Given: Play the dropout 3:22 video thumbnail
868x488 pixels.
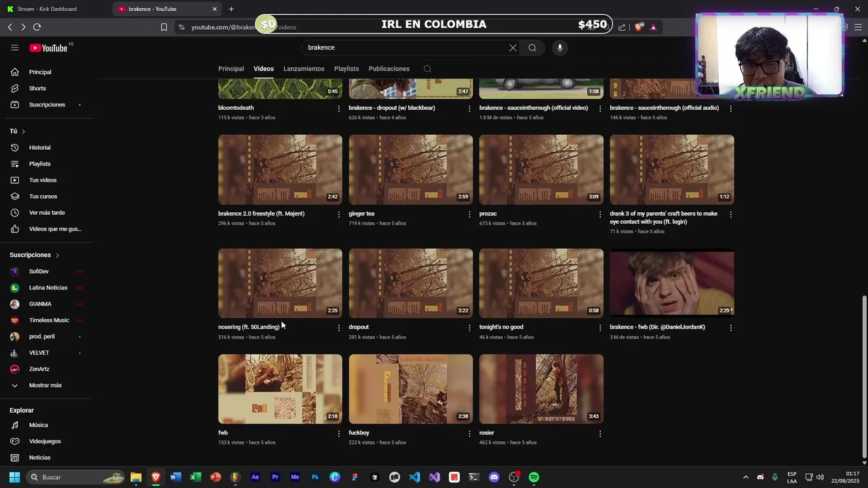Looking at the screenshot, I should pos(410,283).
